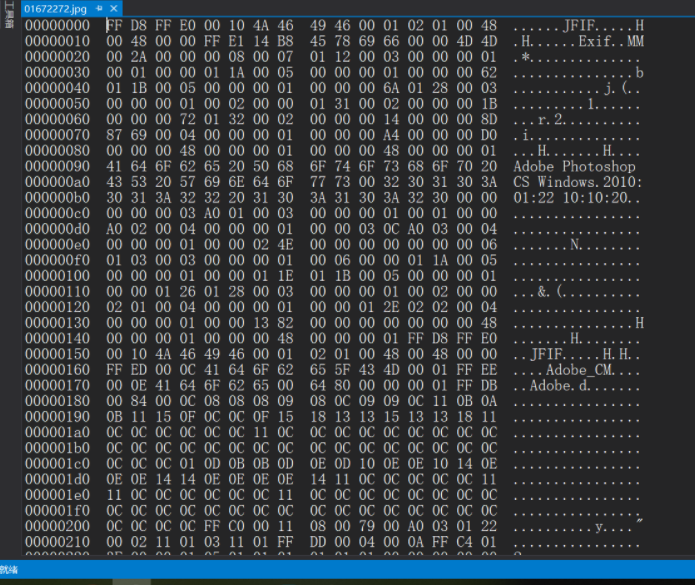Click byte 82 in row 00000130
The height and width of the screenshot is (585, 695).
tap(285, 323)
